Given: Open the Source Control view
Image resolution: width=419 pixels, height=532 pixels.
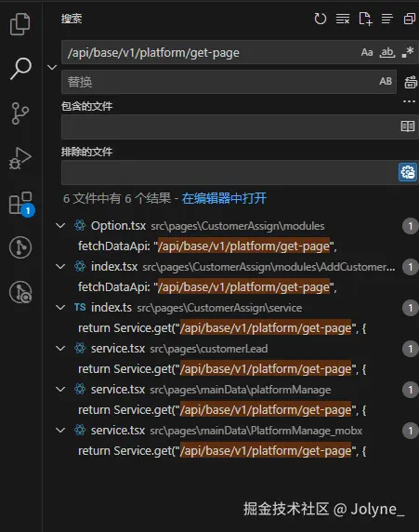Looking at the screenshot, I should click(20, 113).
